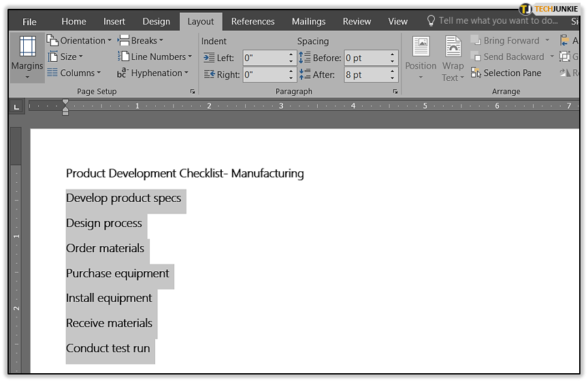Click the tab selector at ruler corner
The image size is (588, 382).
pyautogui.click(x=16, y=107)
